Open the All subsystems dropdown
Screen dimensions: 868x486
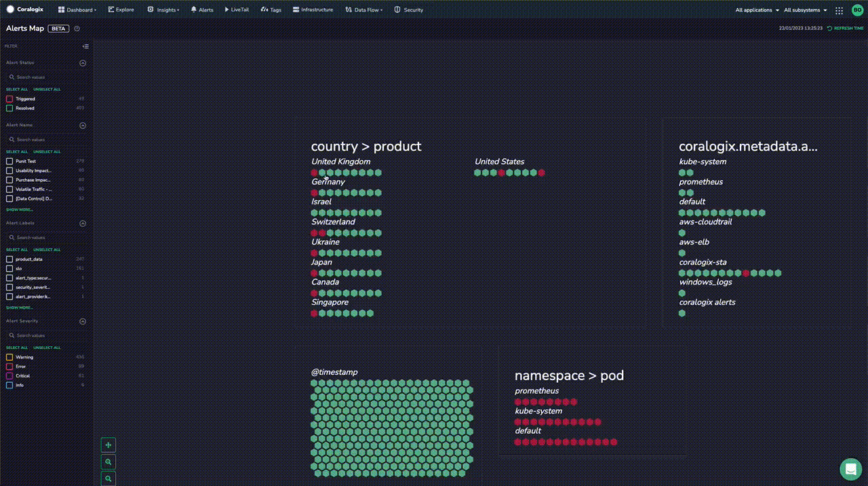[x=806, y=10]
